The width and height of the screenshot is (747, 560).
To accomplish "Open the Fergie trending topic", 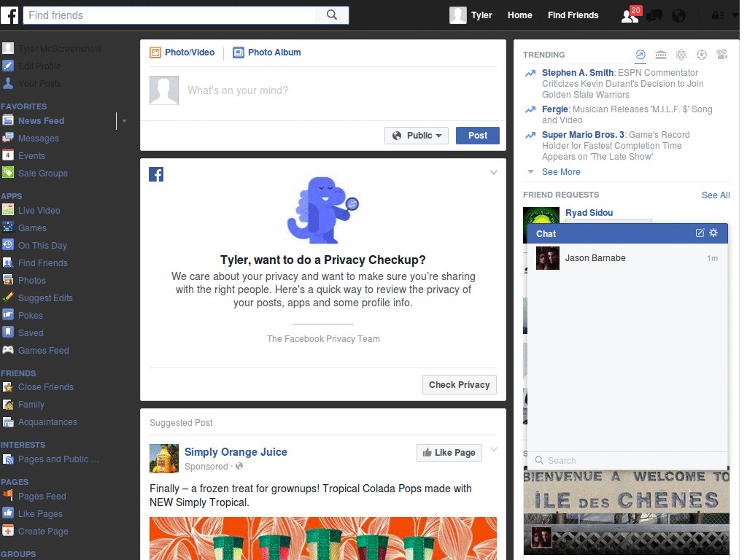I will tap(555, 109).
